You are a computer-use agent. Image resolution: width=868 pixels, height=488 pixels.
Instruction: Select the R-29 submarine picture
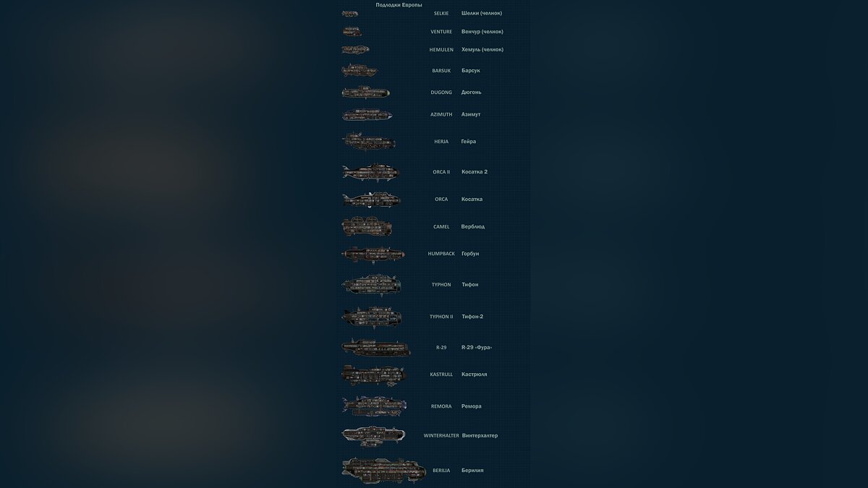(x=375, y=347)
